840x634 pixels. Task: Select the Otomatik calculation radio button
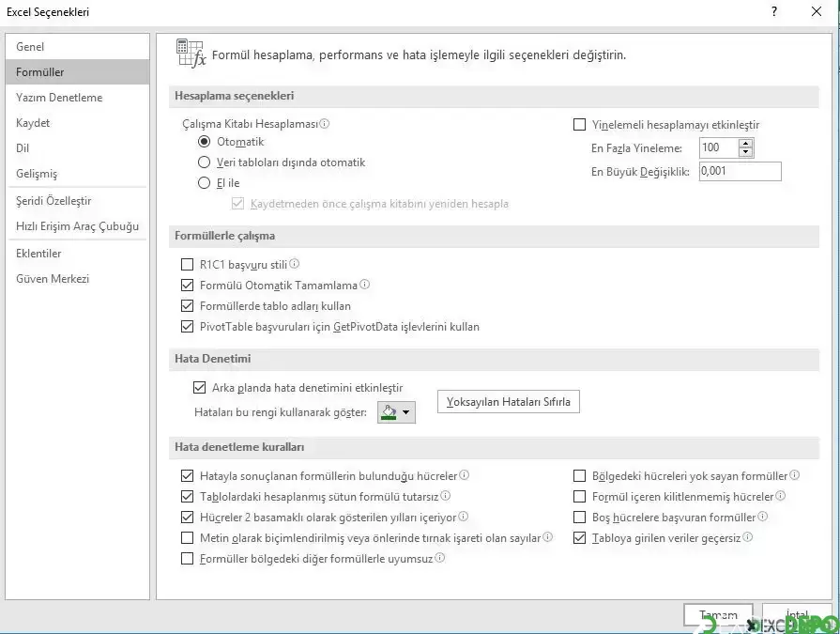pos(204,142)
